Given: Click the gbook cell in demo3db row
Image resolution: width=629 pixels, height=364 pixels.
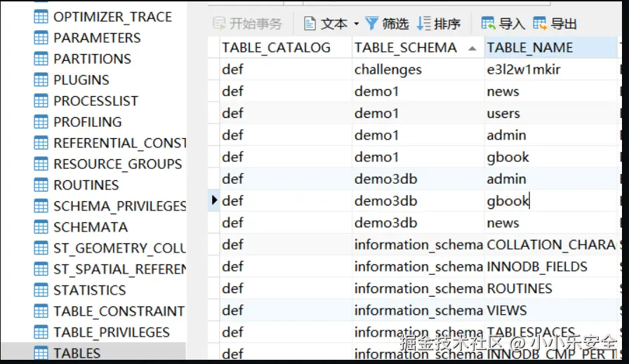Looking at the screenshot, I should [x=508, y=201].
